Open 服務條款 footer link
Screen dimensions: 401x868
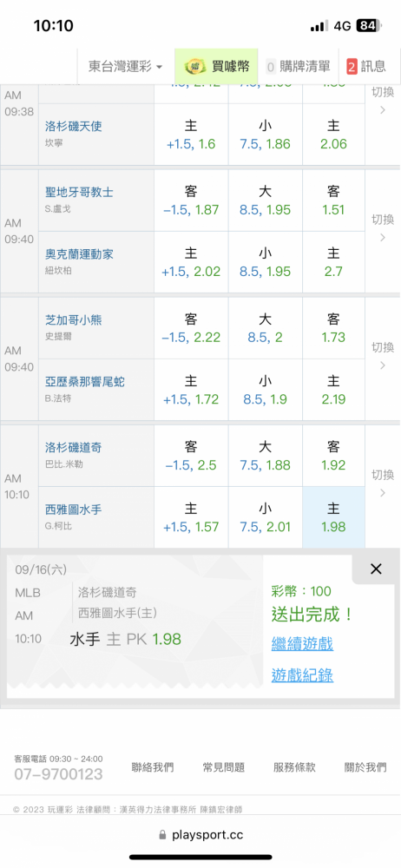tap(294, 767)
